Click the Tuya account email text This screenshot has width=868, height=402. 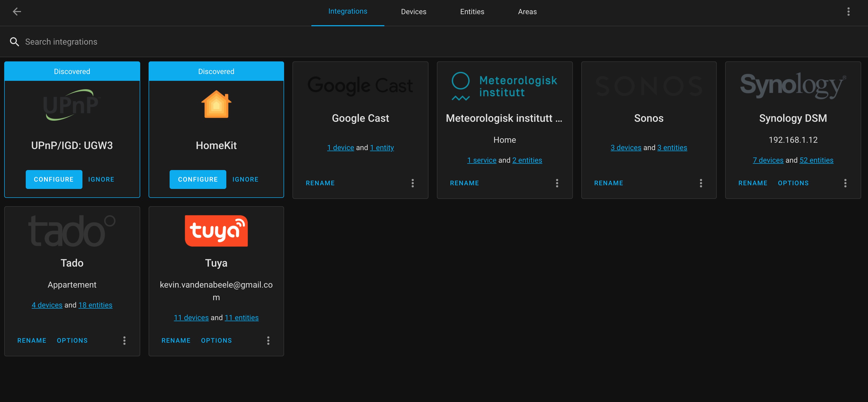point(216,291)
